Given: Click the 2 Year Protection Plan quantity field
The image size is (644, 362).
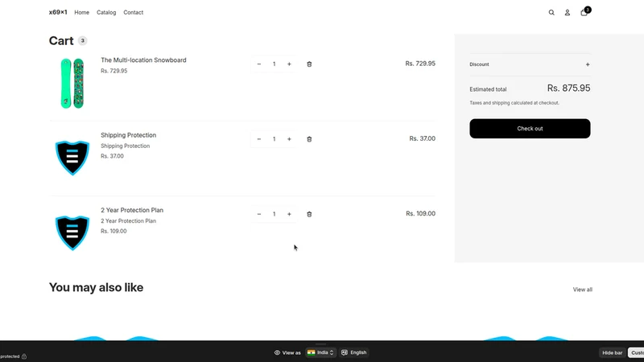Looking at the screenshot, I should click(x=274, y=214).
